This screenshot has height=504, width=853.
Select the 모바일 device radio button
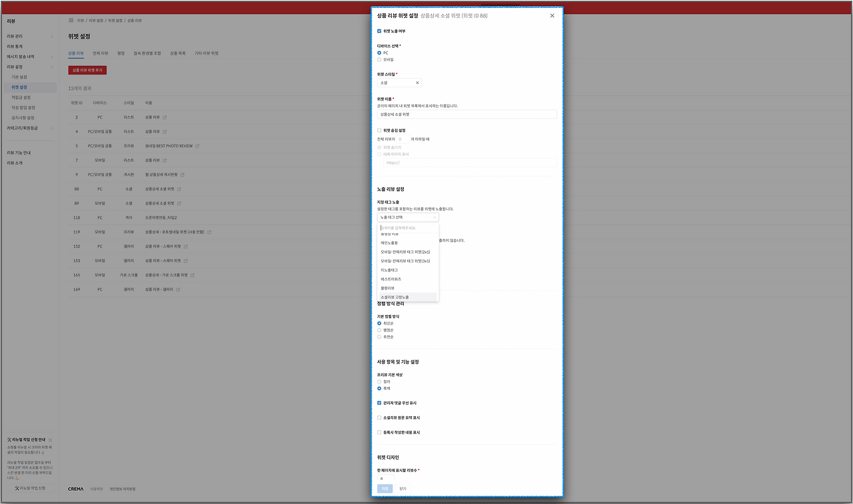[379, 59]
